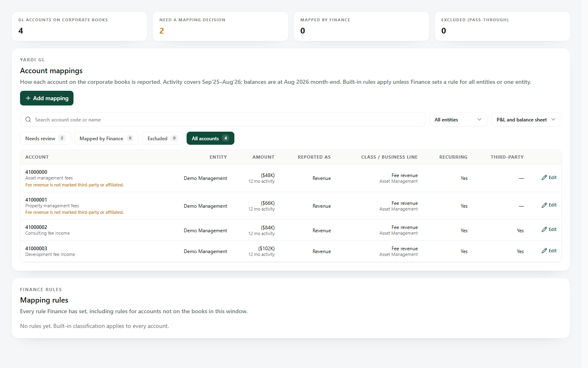Click pencil icon for account 41000001
This screenshot has height=368, width=588.
(x=544, y=205)
